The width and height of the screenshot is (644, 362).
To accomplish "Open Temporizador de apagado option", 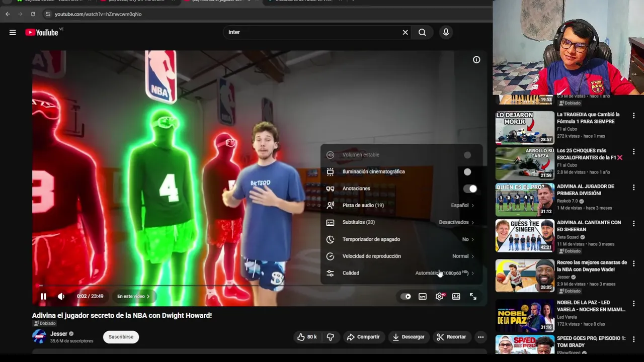I will (401, 239).
